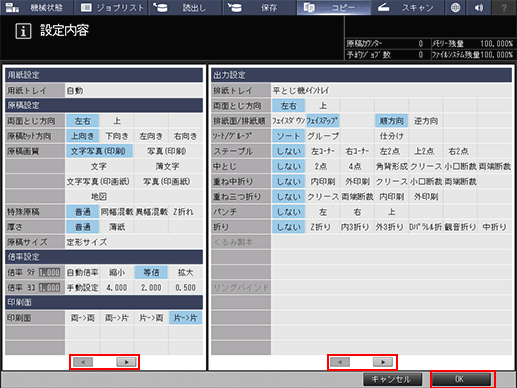Click the 定形サイズ original size value

pos(134,242)
